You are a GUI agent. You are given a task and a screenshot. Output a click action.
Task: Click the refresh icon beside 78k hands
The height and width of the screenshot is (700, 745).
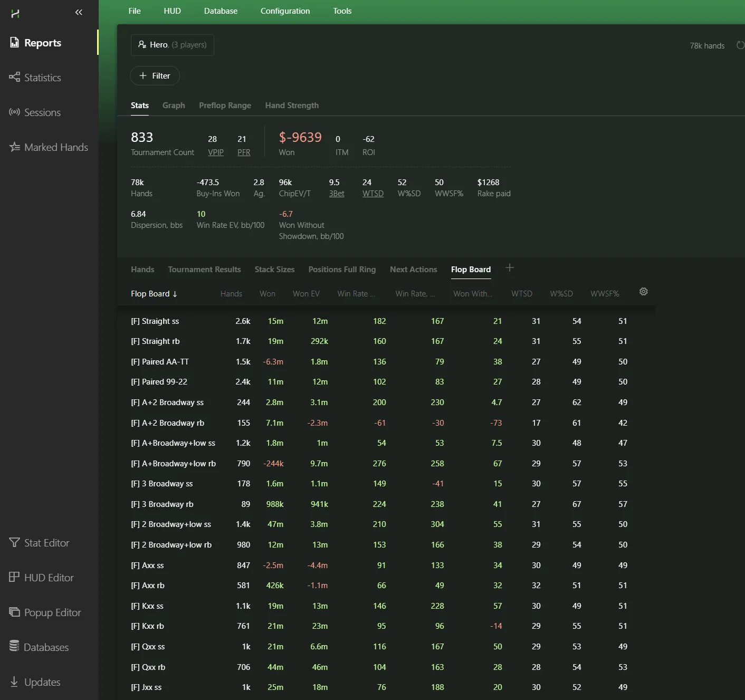pyautogui.click(x=741, y=45)
